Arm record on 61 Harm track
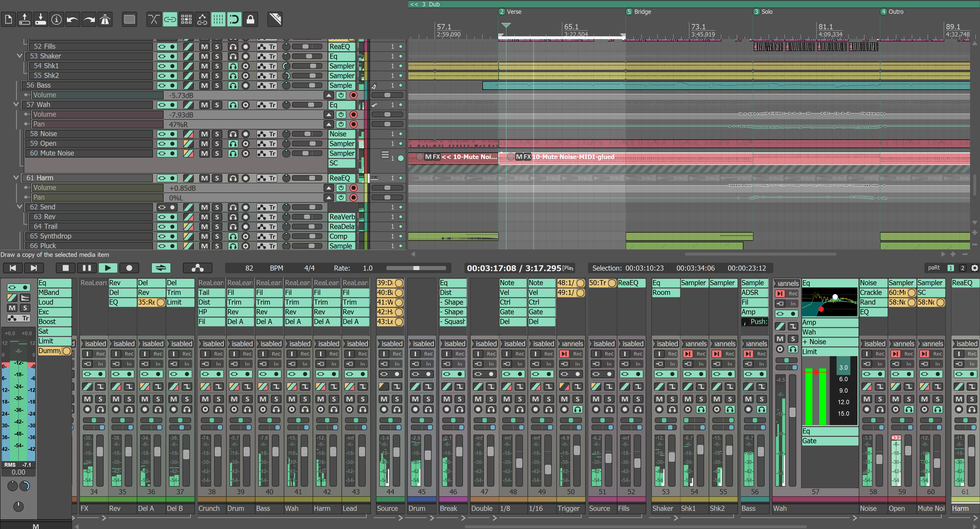980x529 pixels. (x=246, y=178)
